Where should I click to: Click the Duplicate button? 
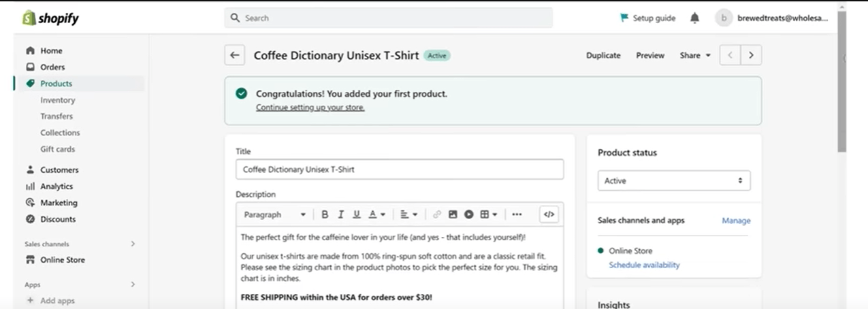[x=603, y=56]
